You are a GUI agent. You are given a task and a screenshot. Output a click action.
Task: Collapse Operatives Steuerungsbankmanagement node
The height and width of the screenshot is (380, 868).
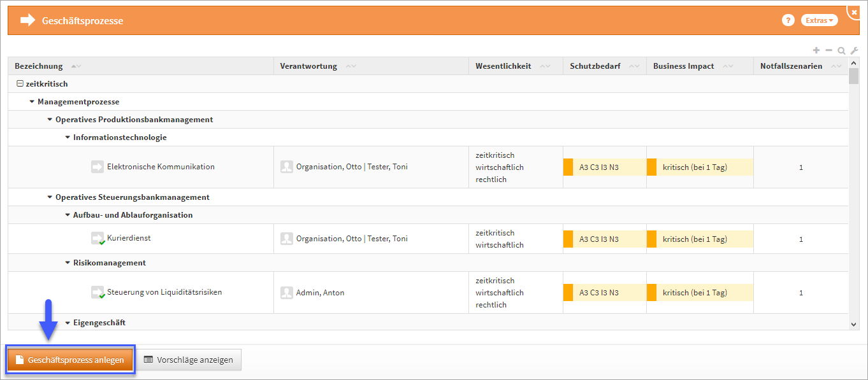(x=50, y=197)
